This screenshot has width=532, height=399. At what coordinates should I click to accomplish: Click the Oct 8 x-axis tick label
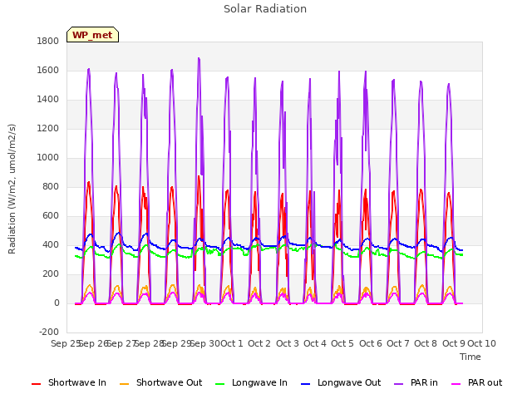[x=426, y=343]
